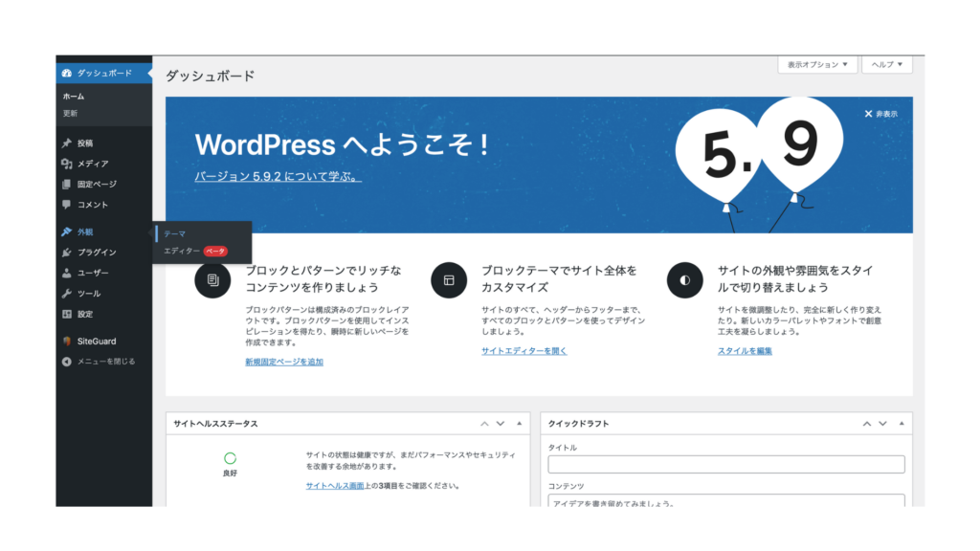Click the collapse menu arrow icon
The width and height of the screenshot is (980, 551).
tap(67, 362)
